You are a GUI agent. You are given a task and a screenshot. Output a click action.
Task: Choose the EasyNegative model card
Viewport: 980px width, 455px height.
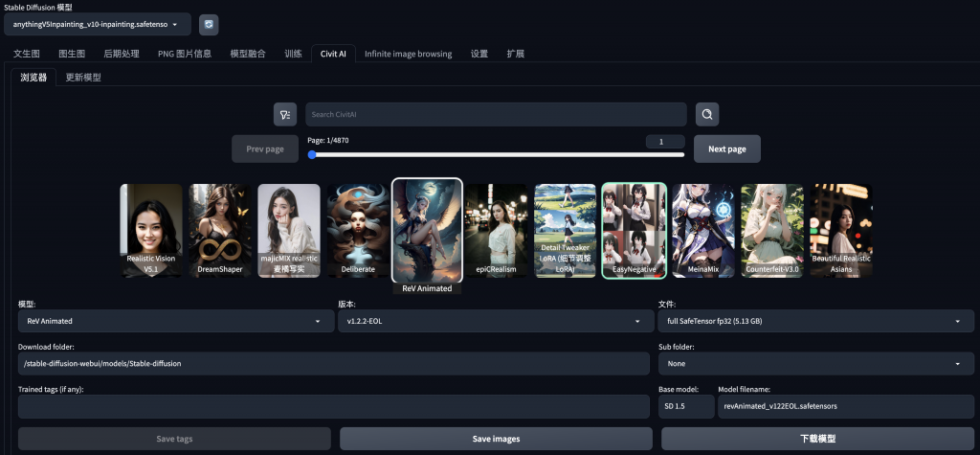[634, 230]
